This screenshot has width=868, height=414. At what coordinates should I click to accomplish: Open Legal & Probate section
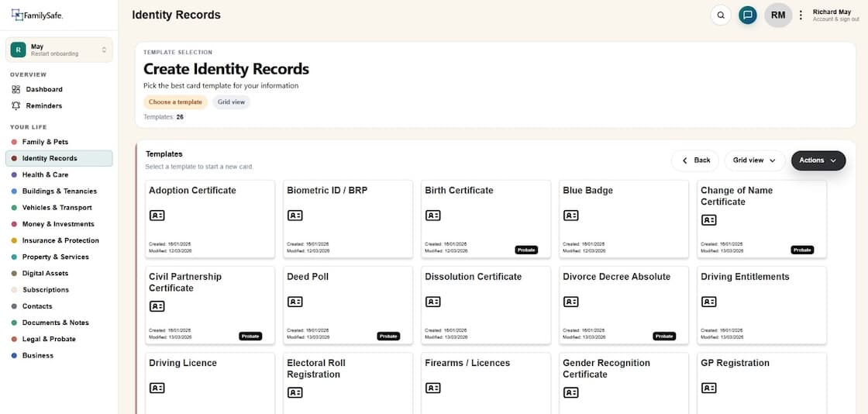click(x=49, y=340)
